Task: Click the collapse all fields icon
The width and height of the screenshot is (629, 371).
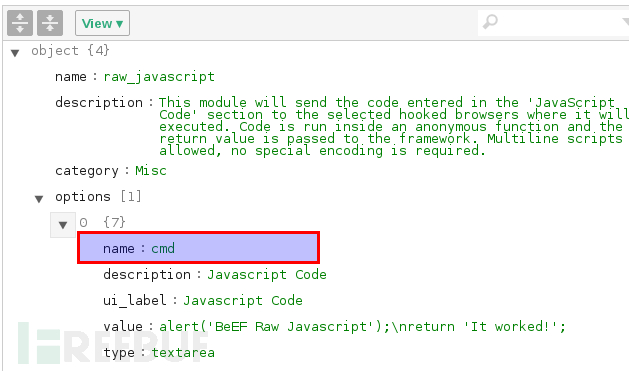Action: coord(50,23)
